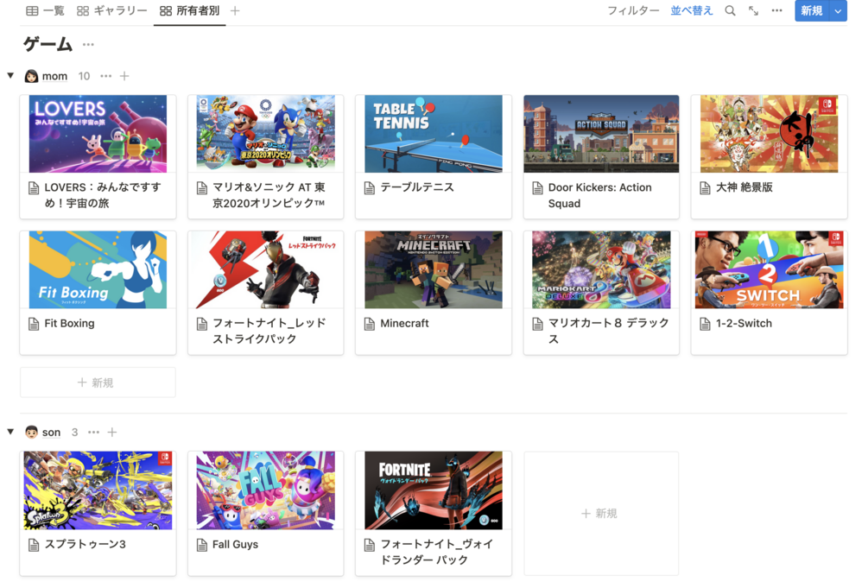This screenshot has height=588, width=868.
Task: Click page icon of フォートナイト_ヴォイドランダー パック
Action: [370, 545]
